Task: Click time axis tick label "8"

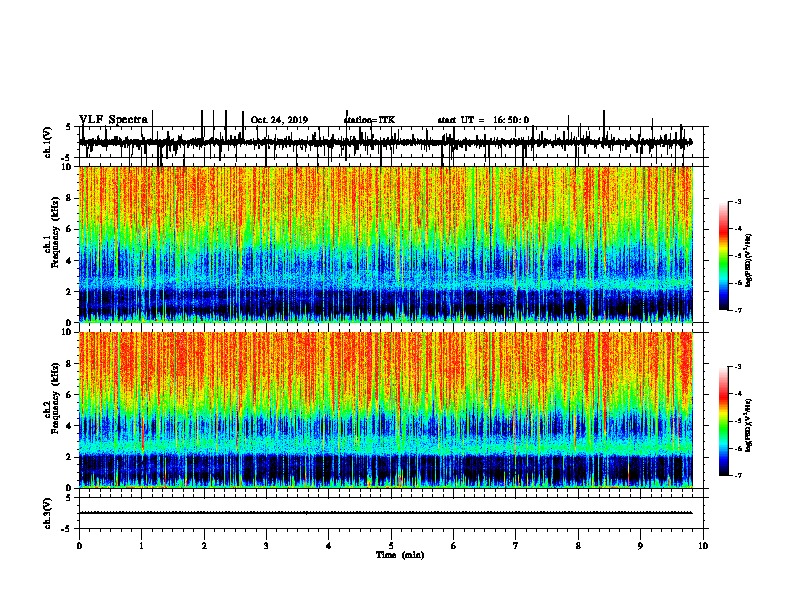Action: 578,546
